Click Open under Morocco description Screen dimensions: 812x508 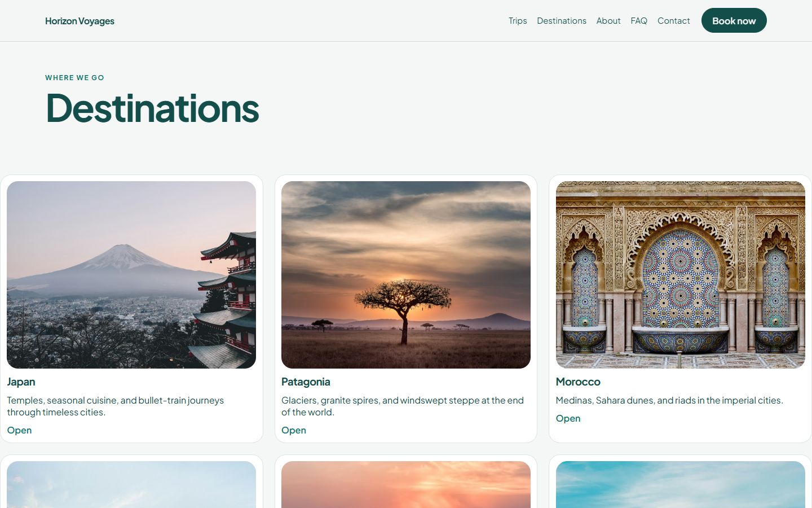tap(568, 418)
